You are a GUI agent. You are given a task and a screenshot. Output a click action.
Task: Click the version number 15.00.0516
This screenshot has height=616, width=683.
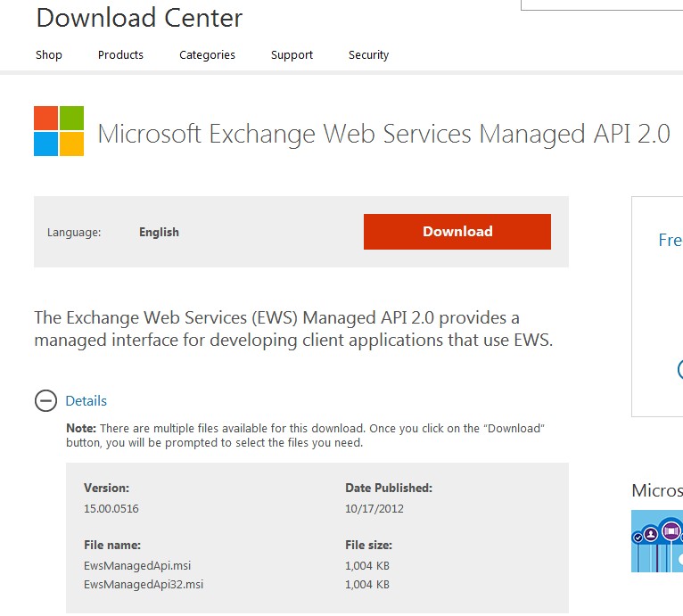click(111, 509)
